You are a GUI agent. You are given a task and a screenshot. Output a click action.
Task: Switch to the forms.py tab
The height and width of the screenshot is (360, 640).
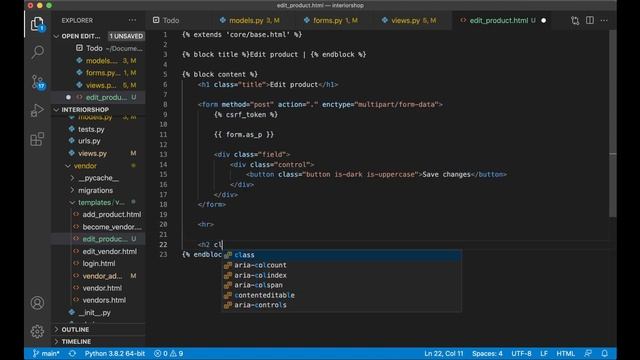tap(331, 20)
